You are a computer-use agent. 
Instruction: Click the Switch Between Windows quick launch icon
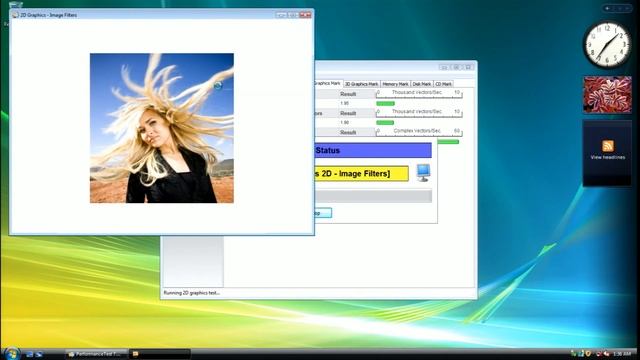[39, 354]
